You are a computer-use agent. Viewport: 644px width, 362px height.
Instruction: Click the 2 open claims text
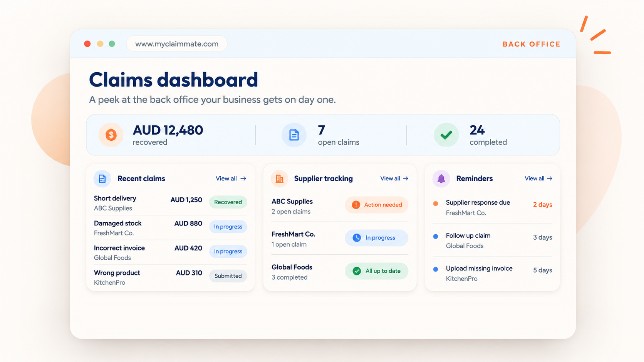click(291, 212)
